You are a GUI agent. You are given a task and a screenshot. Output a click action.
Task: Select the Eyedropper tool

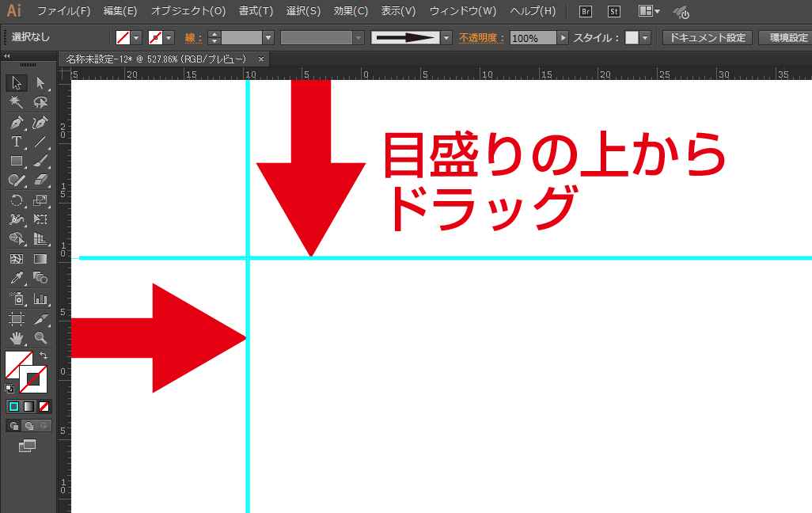coord(17,278)
